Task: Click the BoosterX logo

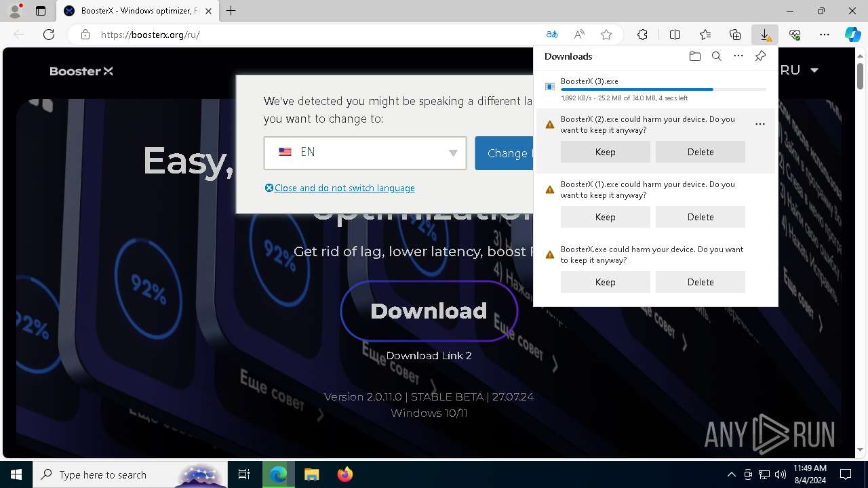Action: [81, 71]
